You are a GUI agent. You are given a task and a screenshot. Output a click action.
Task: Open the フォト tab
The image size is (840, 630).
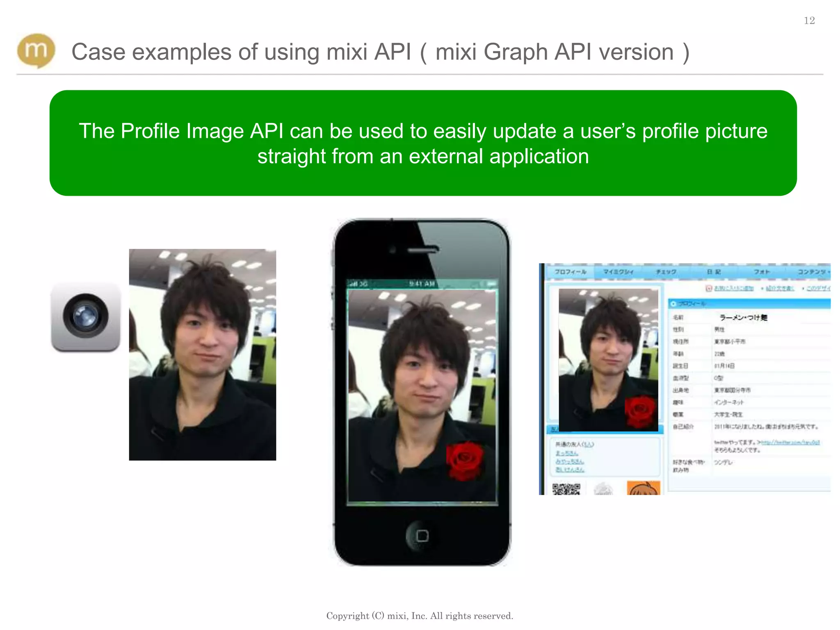pyautogui.click(x=762, y=272)
